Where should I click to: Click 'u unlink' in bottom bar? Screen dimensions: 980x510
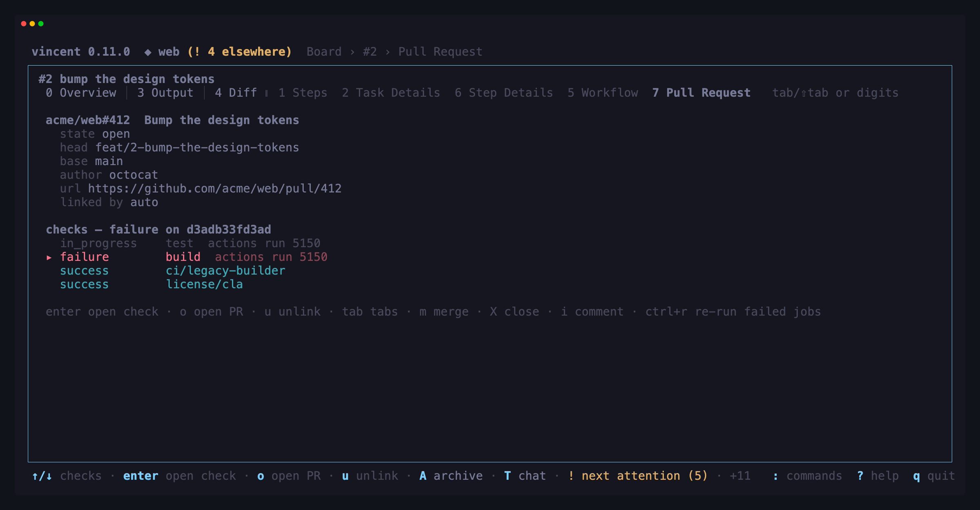tap(370, 476)
